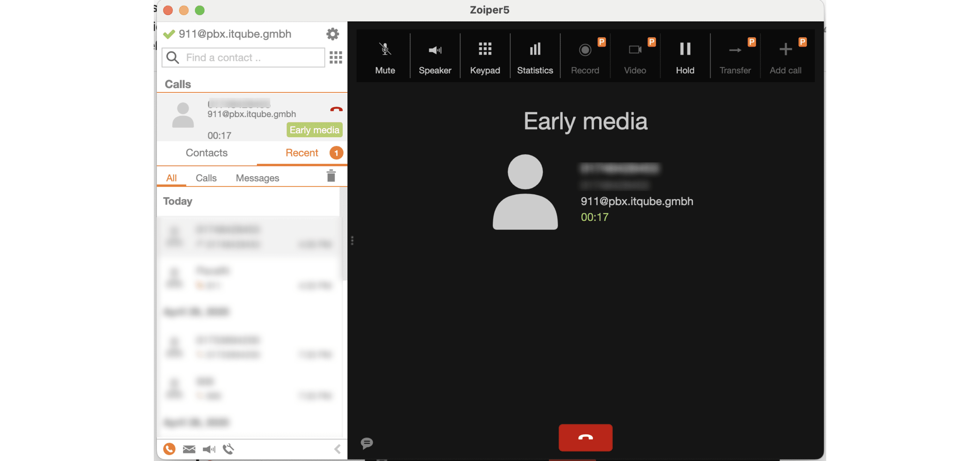Click the Calls section heading

(x=178, y=84)
